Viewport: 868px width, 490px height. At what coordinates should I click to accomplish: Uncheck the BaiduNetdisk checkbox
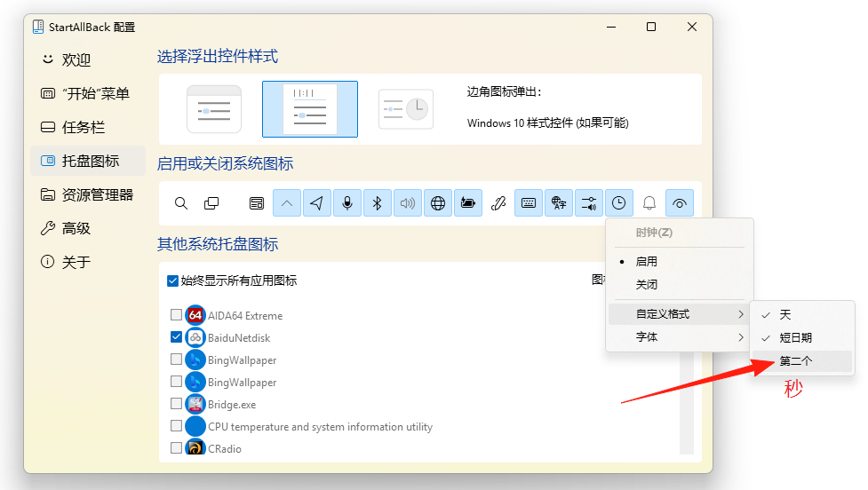pyautogui.click(x=176, y=336)
